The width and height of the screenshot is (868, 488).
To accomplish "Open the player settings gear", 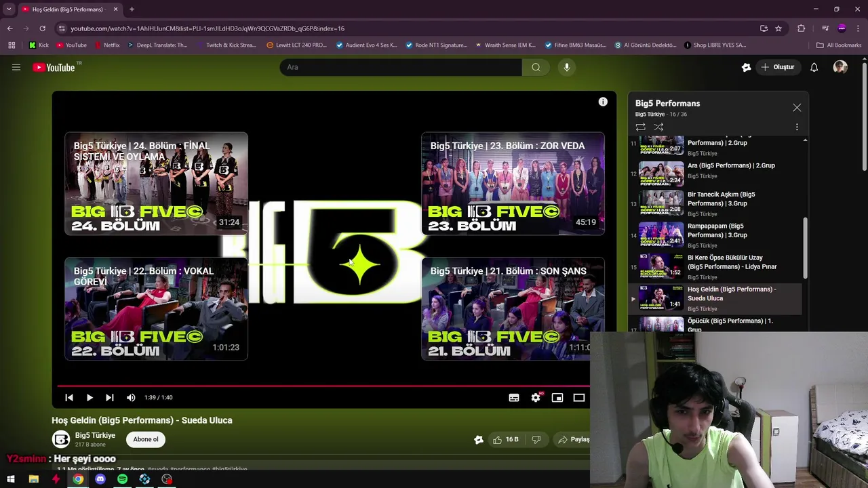I will (x=536, y=398).
